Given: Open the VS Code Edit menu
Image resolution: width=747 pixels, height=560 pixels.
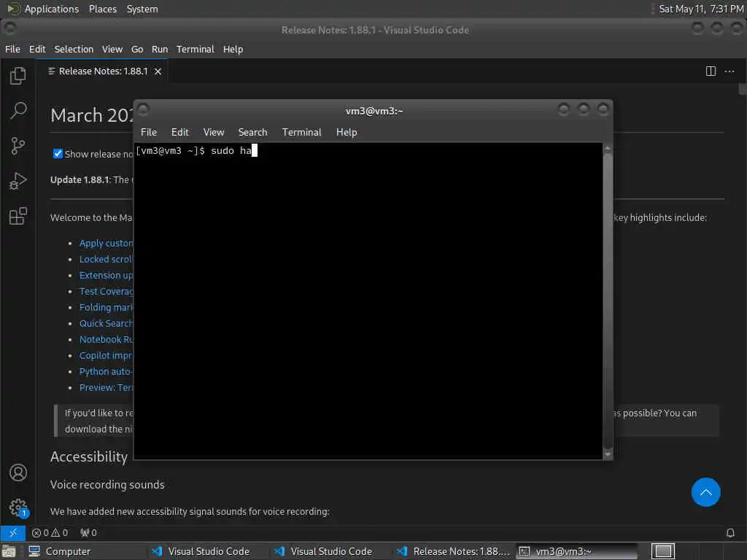Looking at the screenshot, I should click(37, 49).
